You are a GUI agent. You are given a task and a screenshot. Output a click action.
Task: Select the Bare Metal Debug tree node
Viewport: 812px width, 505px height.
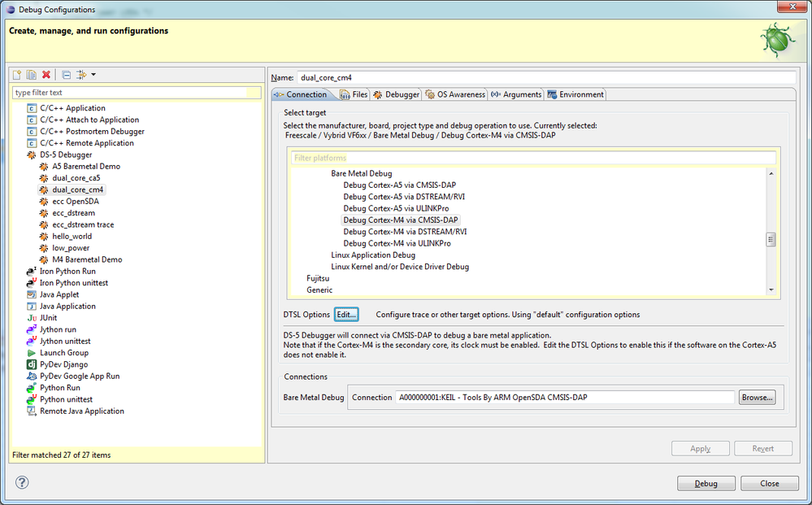362,173
